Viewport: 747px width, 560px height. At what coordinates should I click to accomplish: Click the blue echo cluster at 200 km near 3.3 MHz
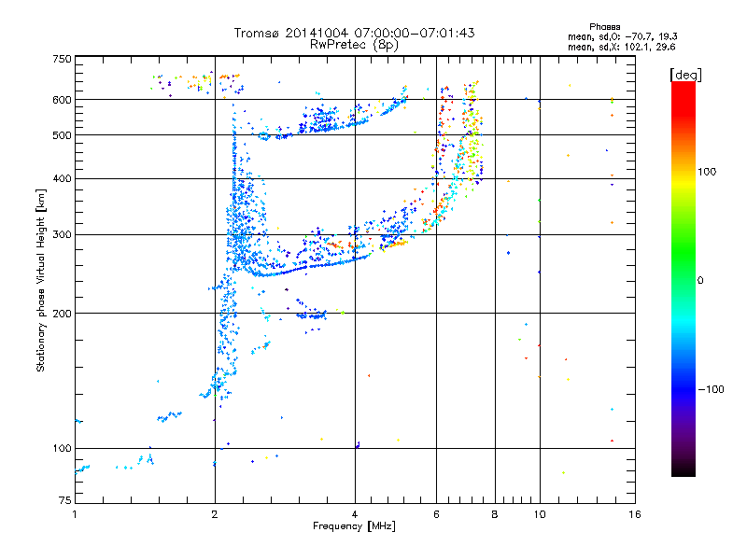click(312, 315)
